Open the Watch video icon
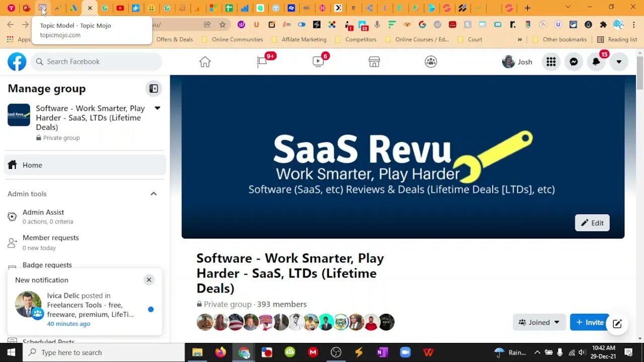 pos(318,61)
